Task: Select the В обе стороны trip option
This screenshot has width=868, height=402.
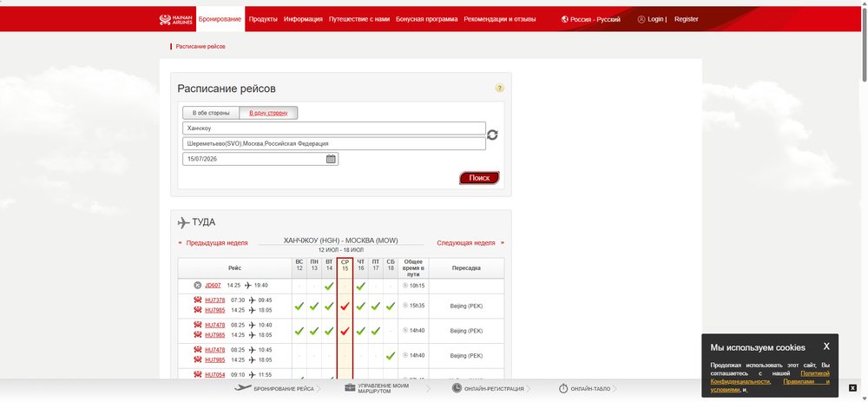Action: (x=211, y=113)
